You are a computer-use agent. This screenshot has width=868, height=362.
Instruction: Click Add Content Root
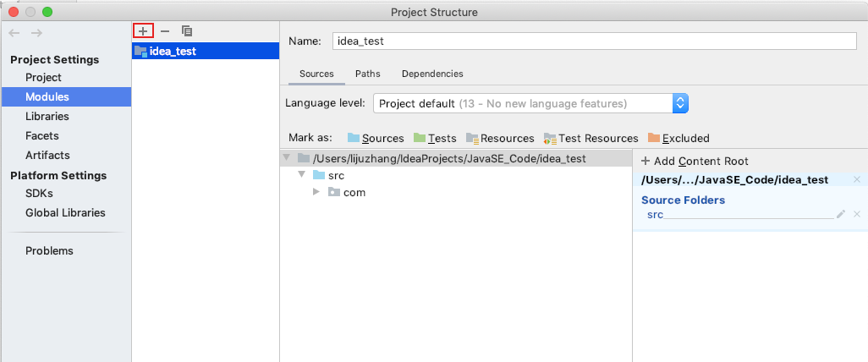[x=695, y=161]
